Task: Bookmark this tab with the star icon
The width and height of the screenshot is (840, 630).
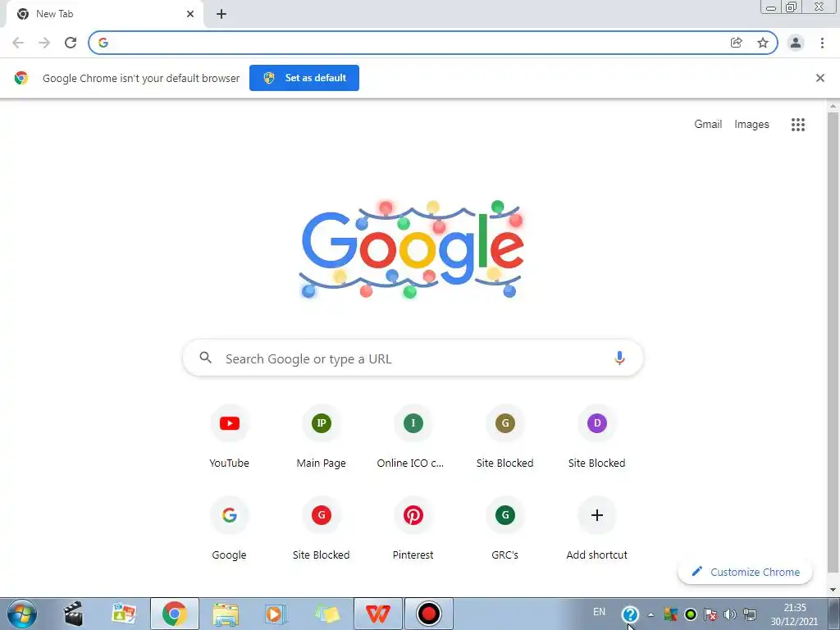Action: tap(763, 43)
